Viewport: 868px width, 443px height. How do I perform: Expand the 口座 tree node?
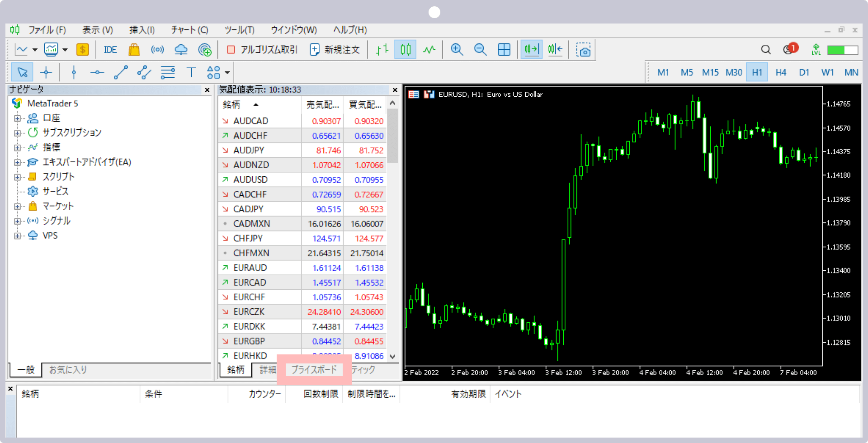click(x=17, y=118)
